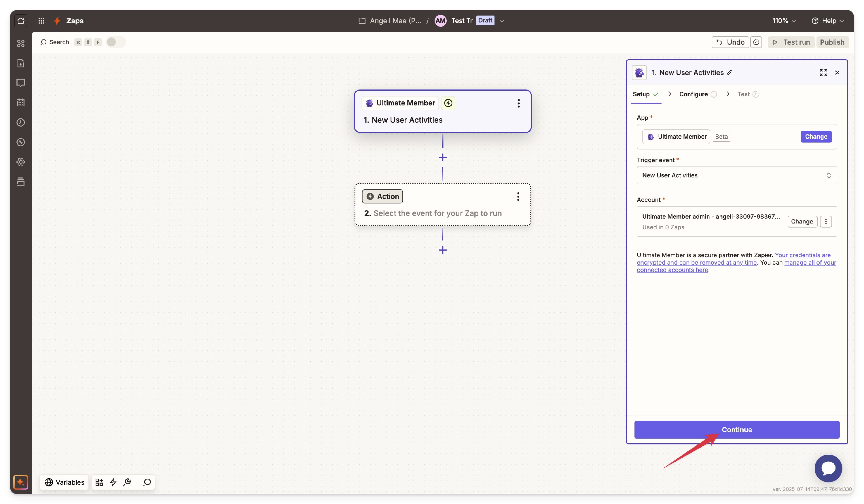Click the Search field in the toolbar
Viewport: 864px width, 504px height.
[54, 42]
